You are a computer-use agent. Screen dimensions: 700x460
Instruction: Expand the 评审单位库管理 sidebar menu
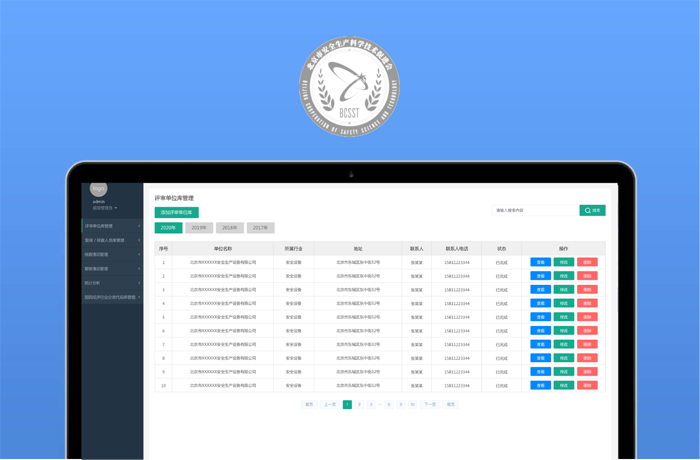(x=112, y=226)
